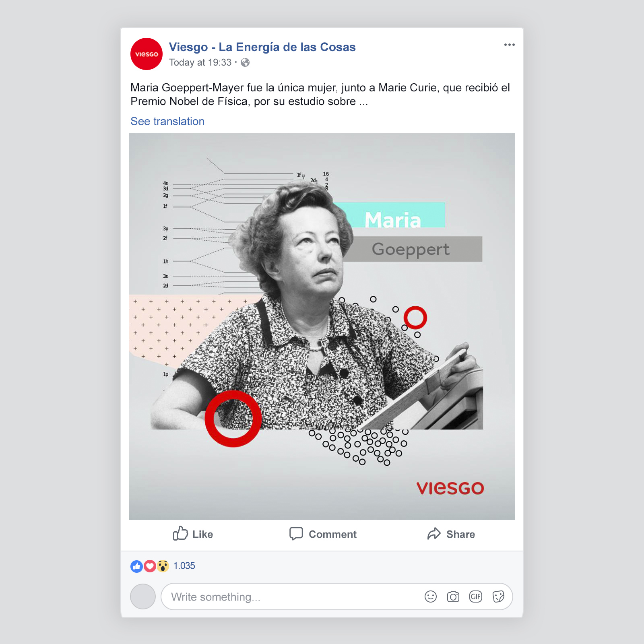The width and height of the screenshot is (644, 644).
Task: Open the GIF picker
Action: (x=476, y=597)
